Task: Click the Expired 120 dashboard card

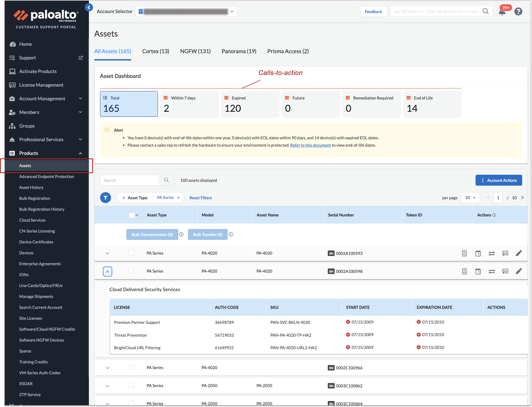Action: tap(250, 104)
